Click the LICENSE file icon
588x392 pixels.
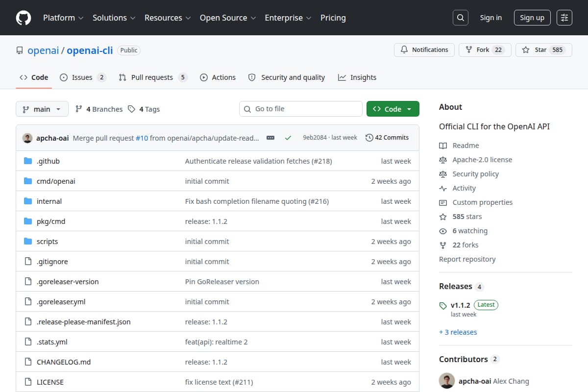click(x=28, y=382)
